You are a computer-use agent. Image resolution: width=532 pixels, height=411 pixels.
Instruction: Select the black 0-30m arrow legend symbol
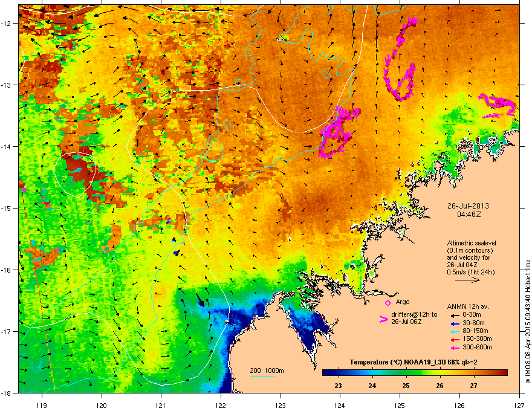coord(455,316)
